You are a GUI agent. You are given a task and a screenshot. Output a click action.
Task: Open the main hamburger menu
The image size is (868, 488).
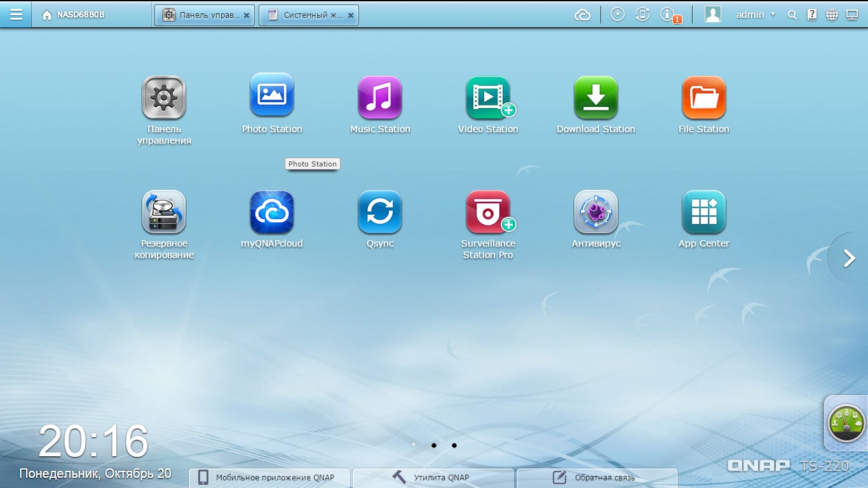(x=16, y=14)
